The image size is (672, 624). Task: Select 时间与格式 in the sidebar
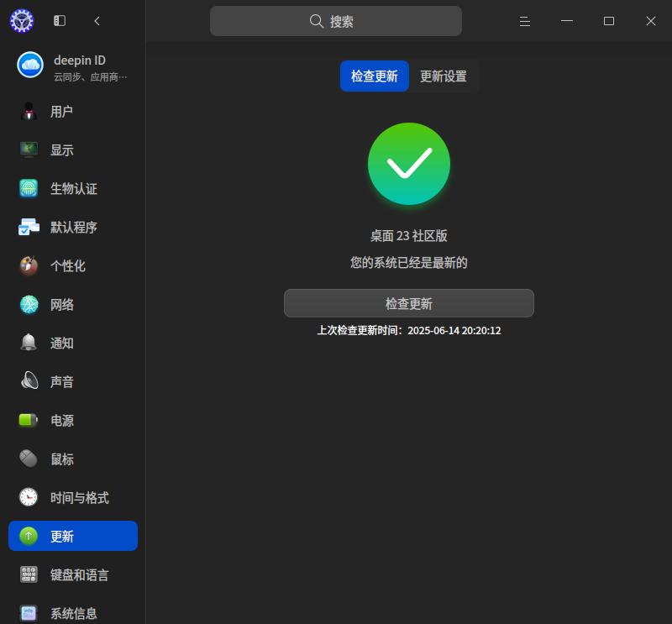(x=73, y=497)
